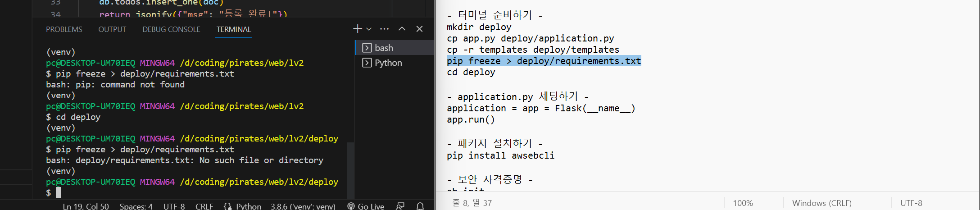Screen dimensions: 980x210
Task: Click the Python terminal icon
Action: tap(367, 63)
